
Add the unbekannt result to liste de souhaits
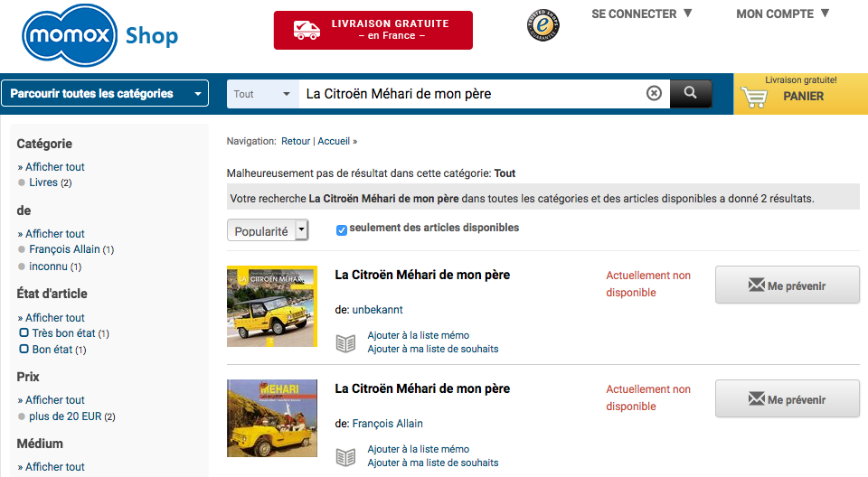(x=433, y=350)
